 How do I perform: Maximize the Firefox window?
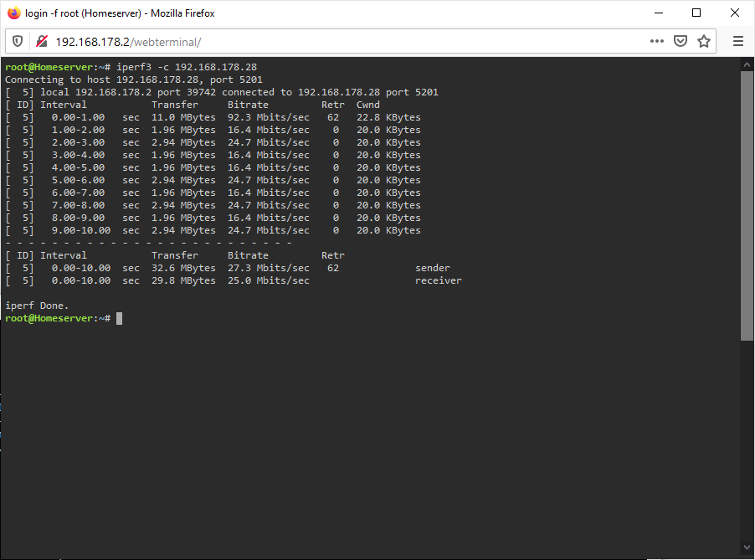pyautogui.click(x=696, y=13)
